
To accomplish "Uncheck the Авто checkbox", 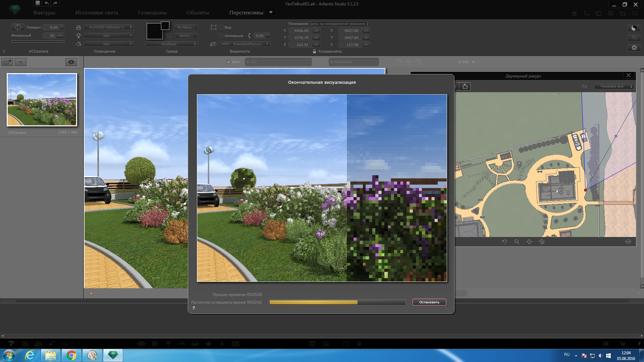I will (x=228, y=62).
